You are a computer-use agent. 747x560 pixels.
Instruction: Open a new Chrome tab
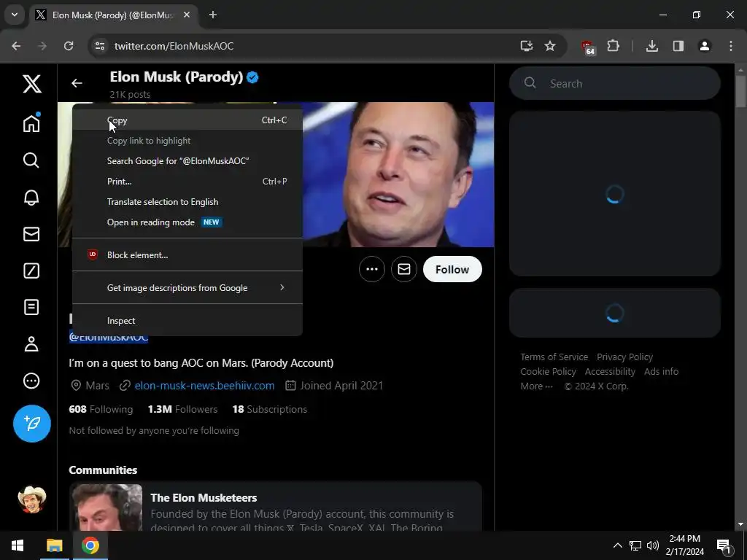pyautogui.click(x=213, y=15)
